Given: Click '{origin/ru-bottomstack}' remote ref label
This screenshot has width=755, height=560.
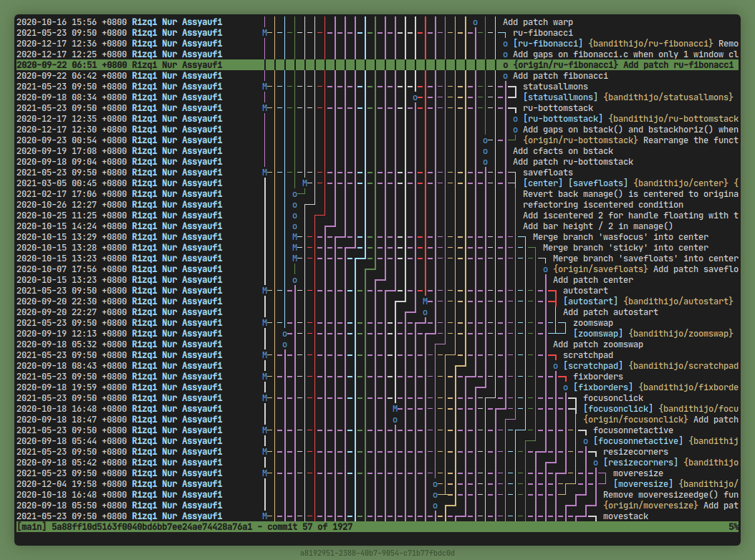Looking at the screenshot, I should click(x=580, y=140).
